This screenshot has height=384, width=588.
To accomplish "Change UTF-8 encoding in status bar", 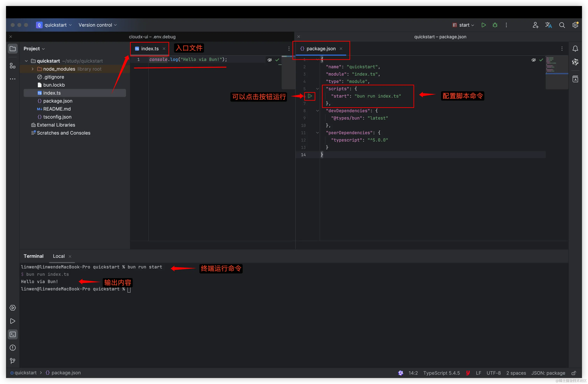I will click(493, 373).
